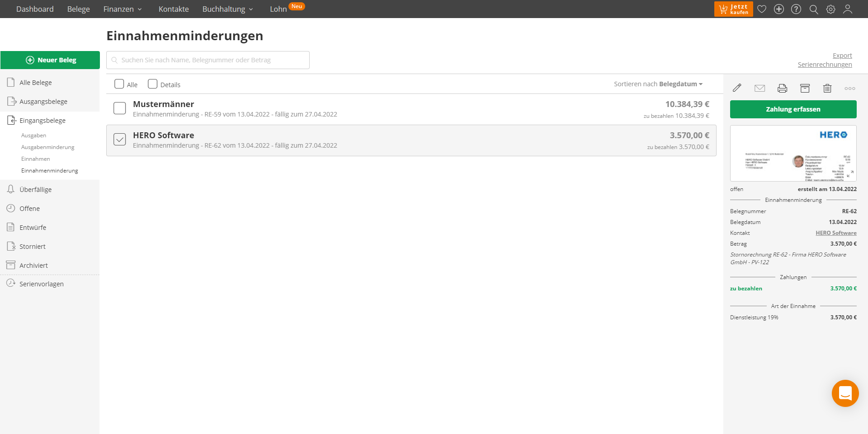Open the Dashboard menu item

pos(35,9)
